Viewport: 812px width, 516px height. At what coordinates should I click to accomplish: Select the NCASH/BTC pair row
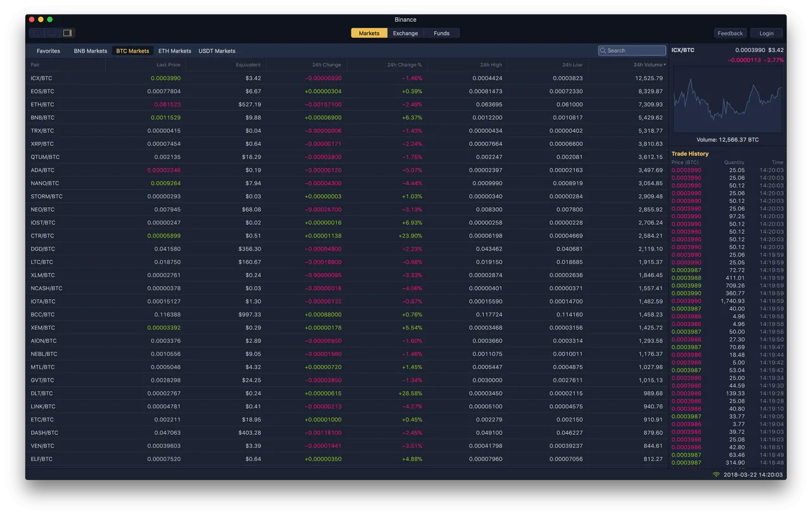[346, 288]
